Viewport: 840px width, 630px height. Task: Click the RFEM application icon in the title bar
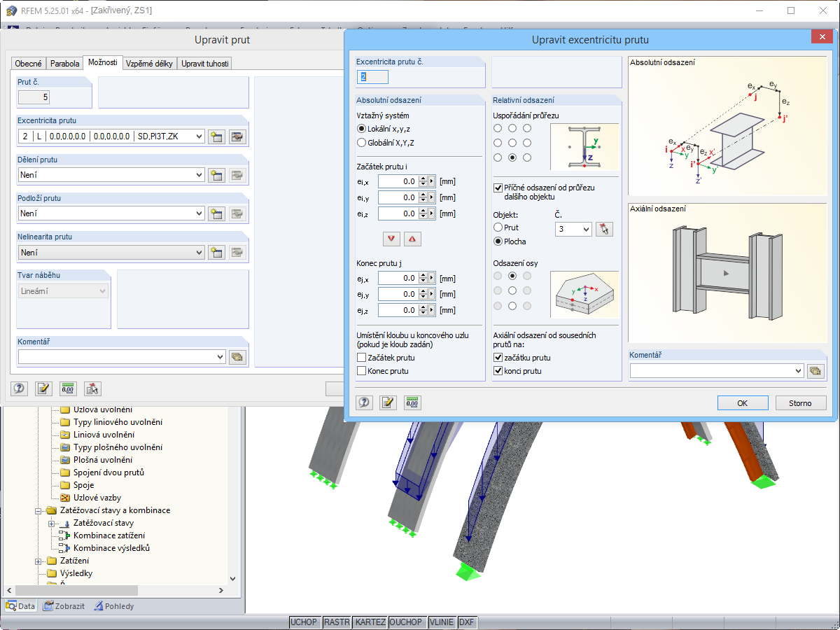pyautogui.click(x=10, y=10)
